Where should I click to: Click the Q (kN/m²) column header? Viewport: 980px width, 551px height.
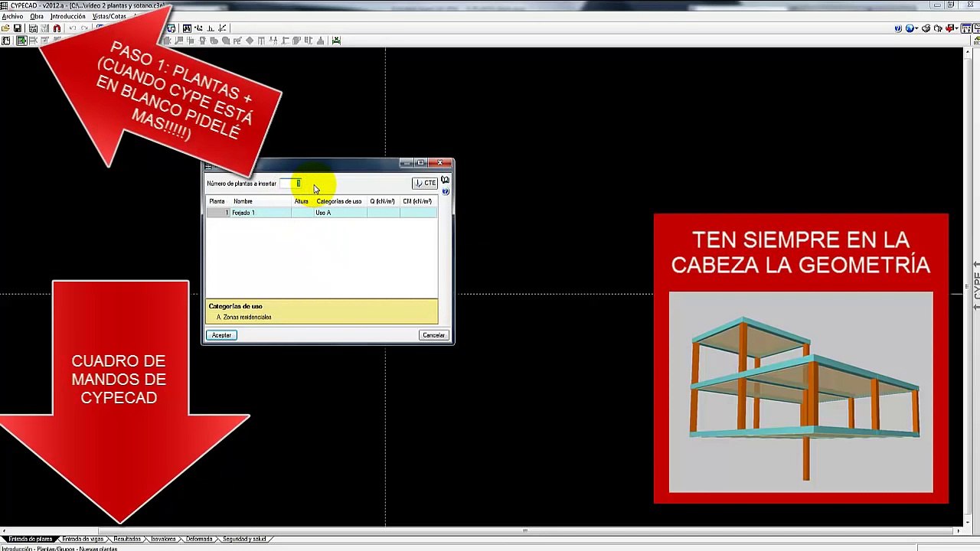383,201
